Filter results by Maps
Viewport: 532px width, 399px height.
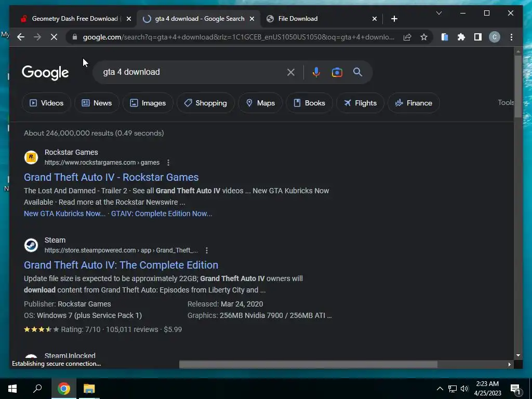click(x=260, y=103)
